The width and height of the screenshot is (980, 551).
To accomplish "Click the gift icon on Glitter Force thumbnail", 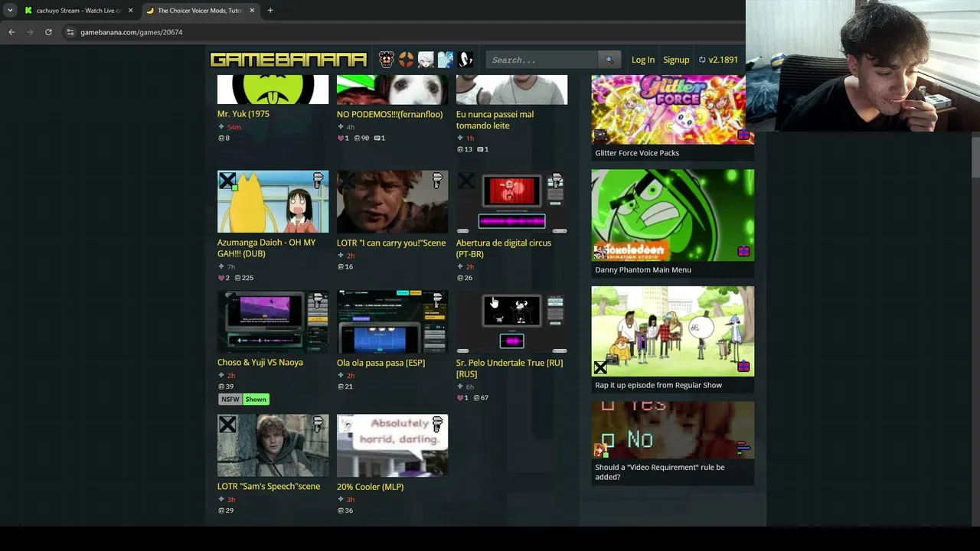I will pyautogui.click(x=743, y=135).
